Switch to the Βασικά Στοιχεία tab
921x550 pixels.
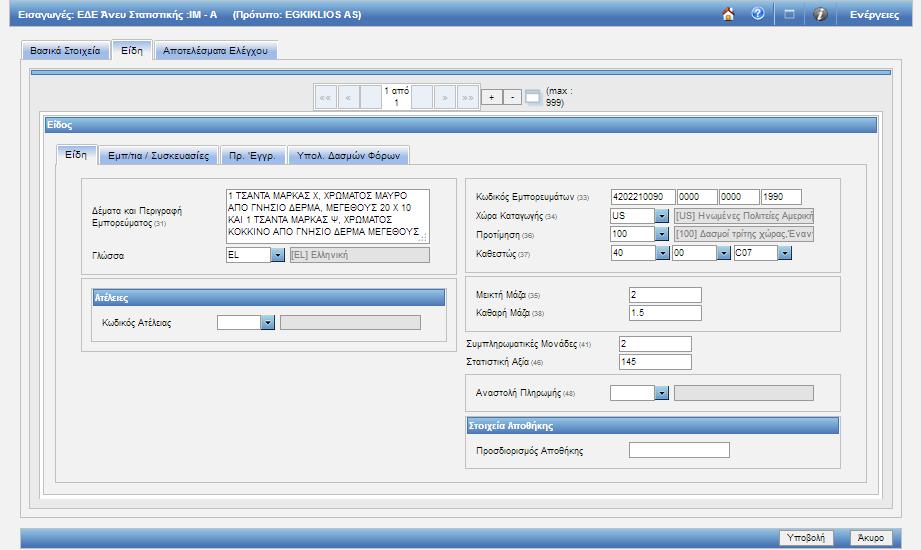(65, 51)
